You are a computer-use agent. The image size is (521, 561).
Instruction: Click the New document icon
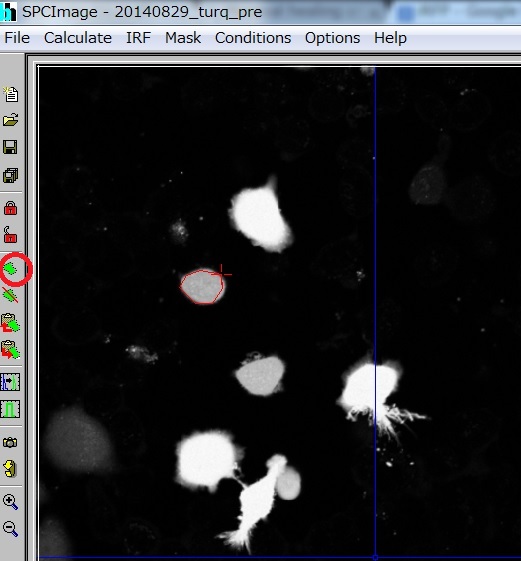11,94
